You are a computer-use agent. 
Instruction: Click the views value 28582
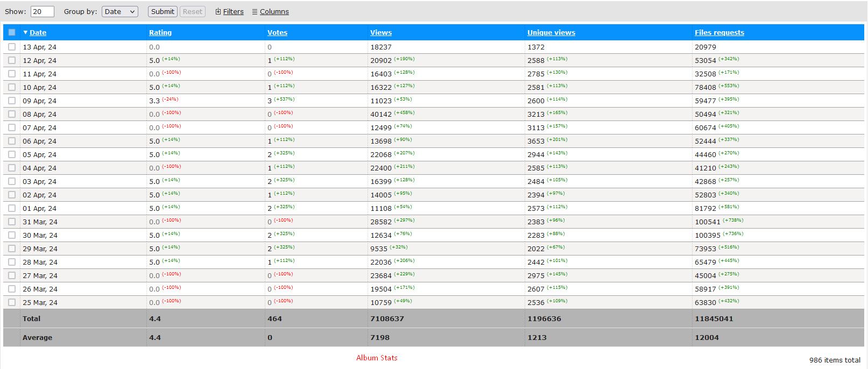[381, 222]
